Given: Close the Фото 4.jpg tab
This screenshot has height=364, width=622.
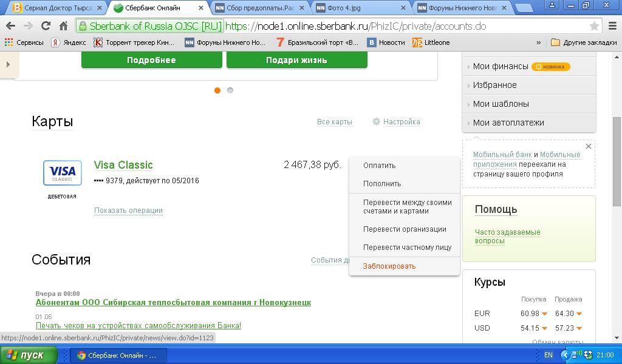Looking at the screenshot, I should coord(403,7).
